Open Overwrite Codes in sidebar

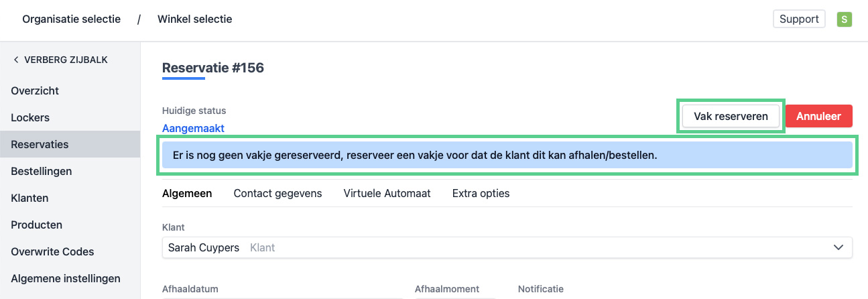[52, 251]
